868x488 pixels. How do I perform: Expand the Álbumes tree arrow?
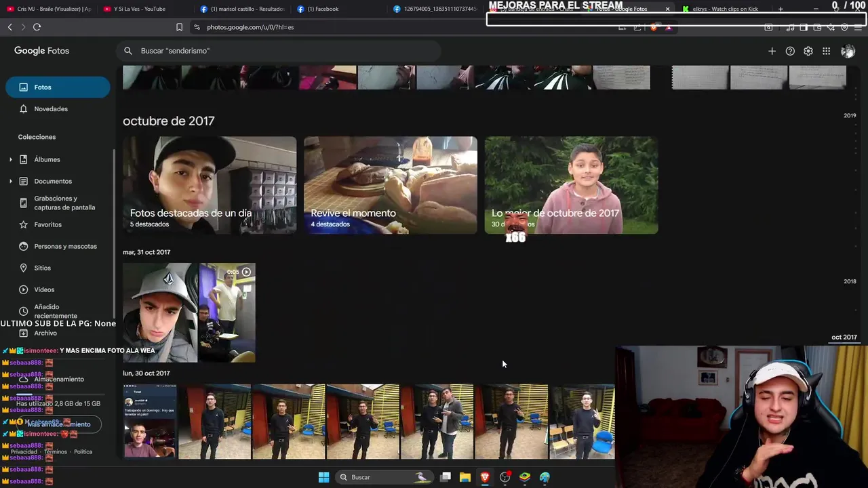(10, 159)
